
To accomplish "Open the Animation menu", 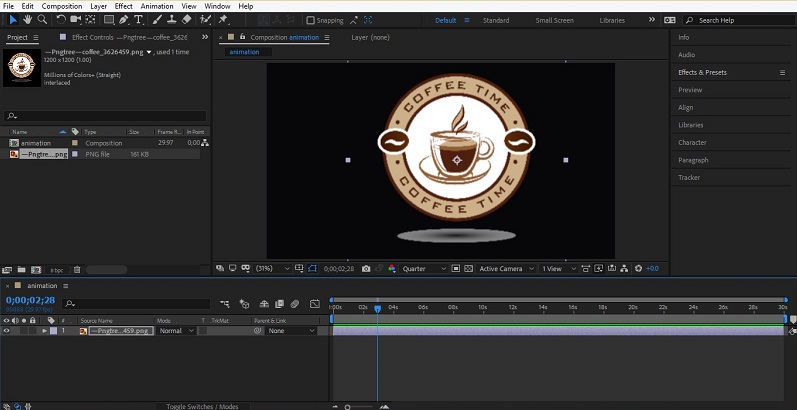I will pyautogui.click(x=156, y=6).
